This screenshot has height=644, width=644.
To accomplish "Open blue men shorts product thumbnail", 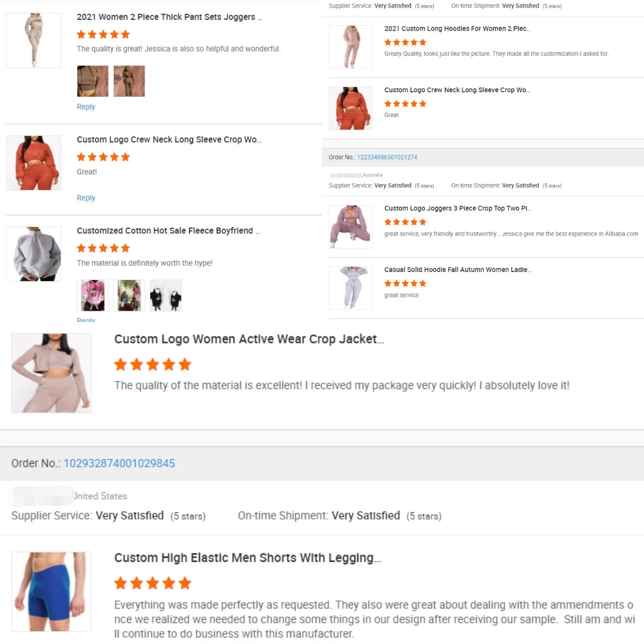I will click(x=52, y=591).
